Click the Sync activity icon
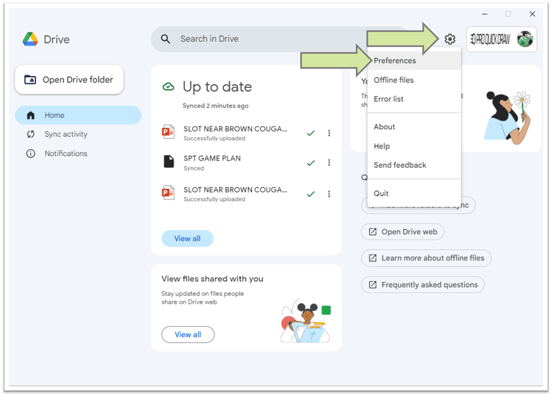This screenshot has width=552, height=396. click(31, 134)
